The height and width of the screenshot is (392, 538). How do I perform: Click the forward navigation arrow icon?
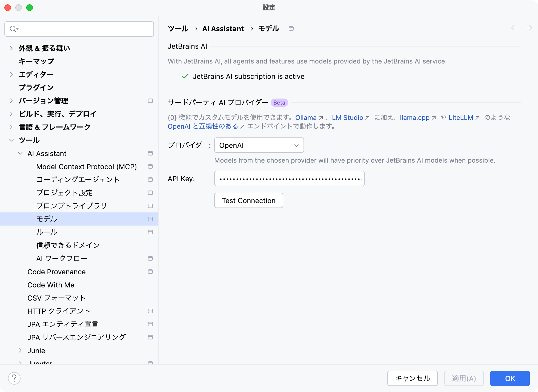(528, 28)
